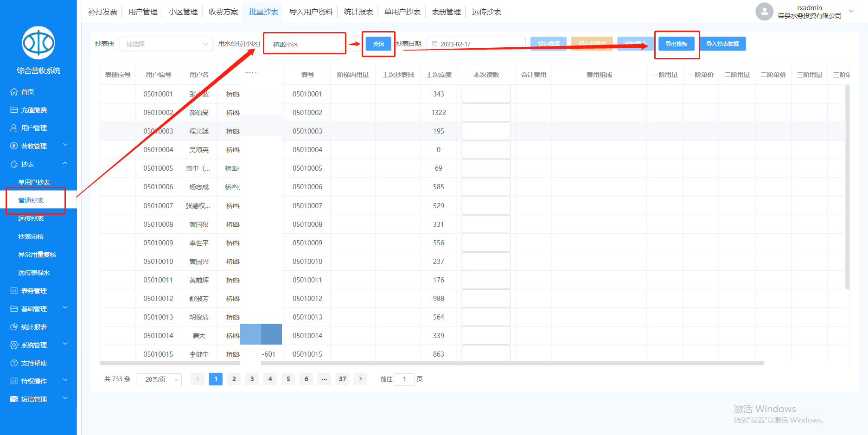868x435 pixels.
Task: Switch to the 表册管理 tab
Action: 447,12
